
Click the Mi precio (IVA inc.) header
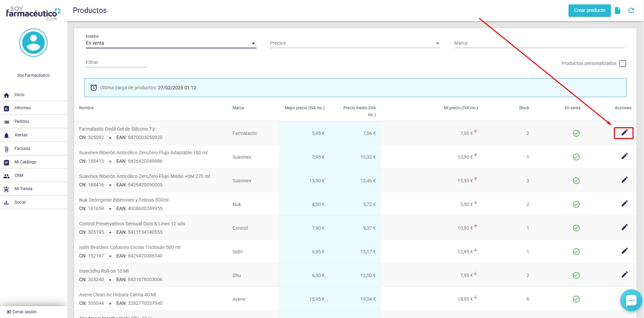461,108
